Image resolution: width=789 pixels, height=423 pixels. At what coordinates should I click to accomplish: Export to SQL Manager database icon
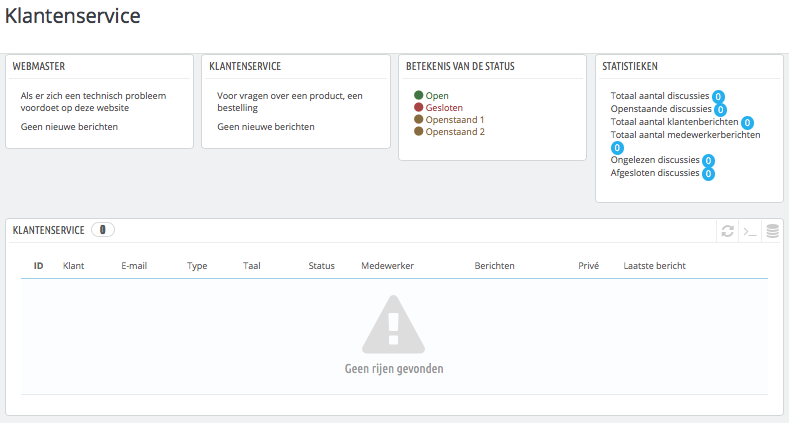point(772,231)
